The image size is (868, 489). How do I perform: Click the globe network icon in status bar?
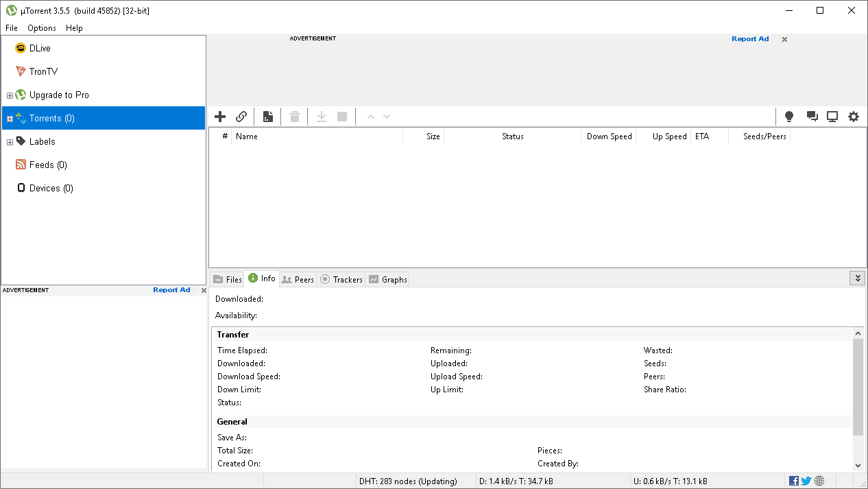pyautogui.click(x=819, y=481)
